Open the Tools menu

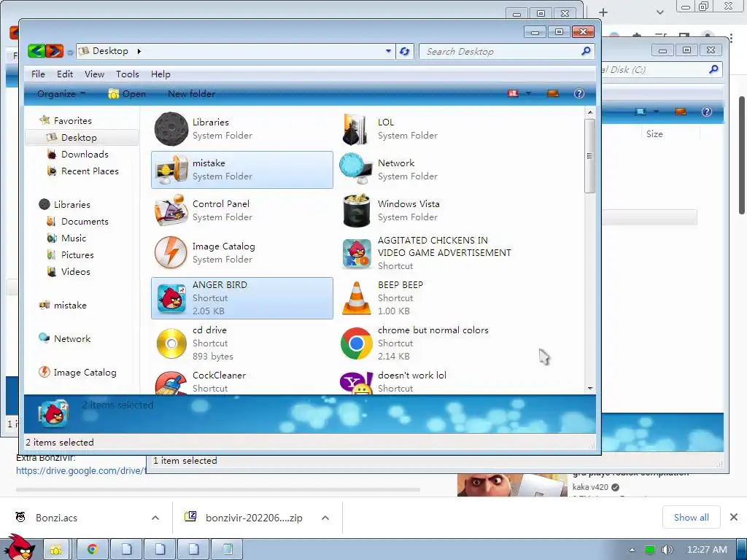[x=128, y=74]
